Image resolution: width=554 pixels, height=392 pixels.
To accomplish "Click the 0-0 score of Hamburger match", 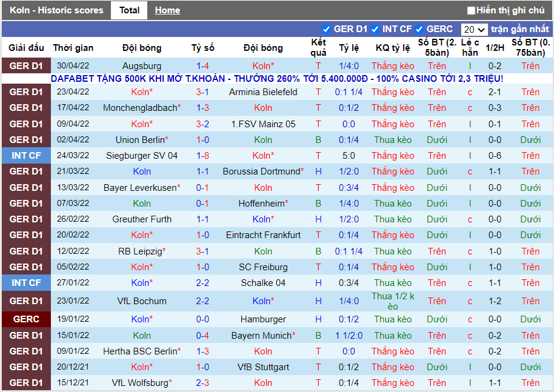I will (x=202, y=319).
